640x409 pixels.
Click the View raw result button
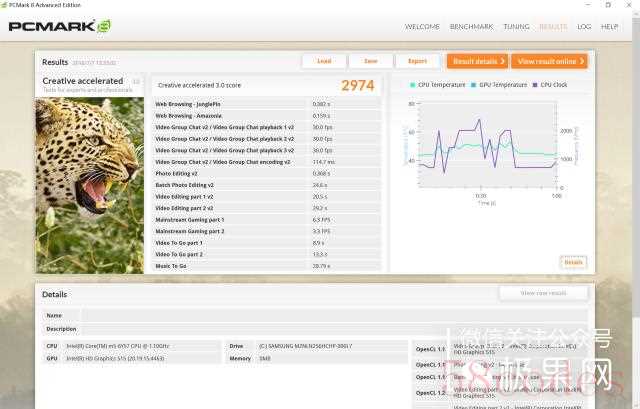(x=543, y=293)
